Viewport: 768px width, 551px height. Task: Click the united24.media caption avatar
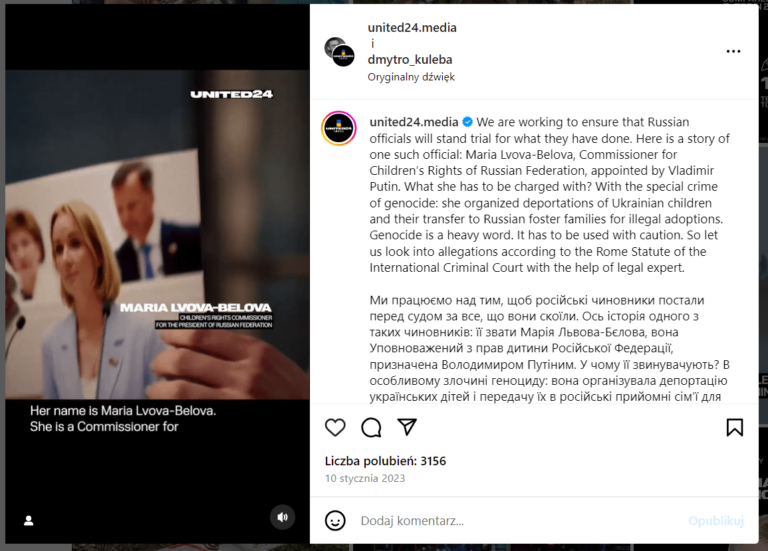coord(338,128)
